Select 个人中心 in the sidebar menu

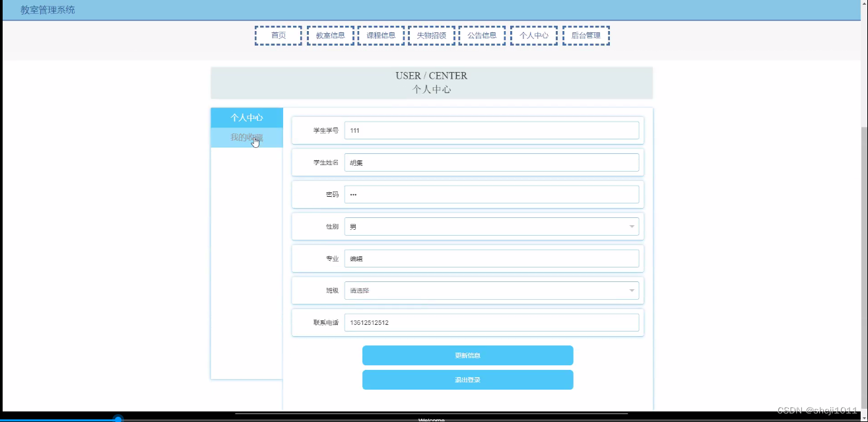246,118
